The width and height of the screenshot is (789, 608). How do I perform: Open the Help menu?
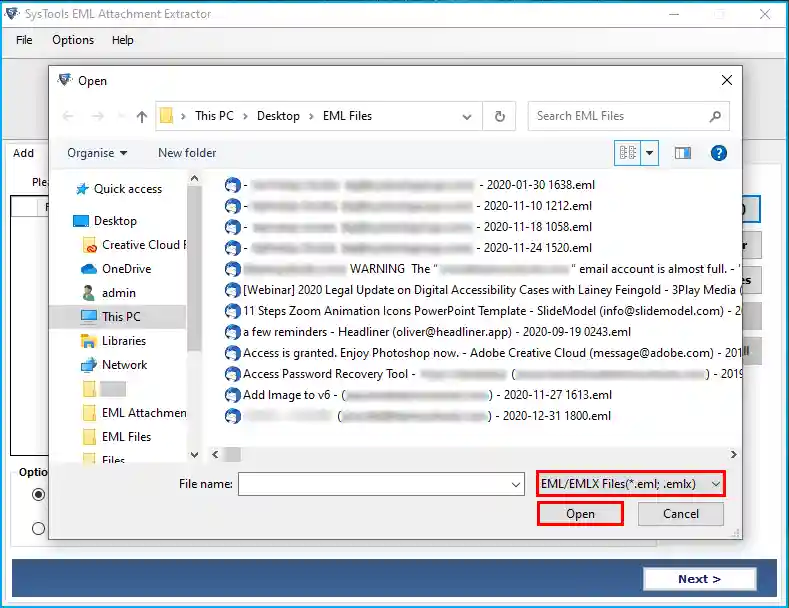[x=122, y=40]
